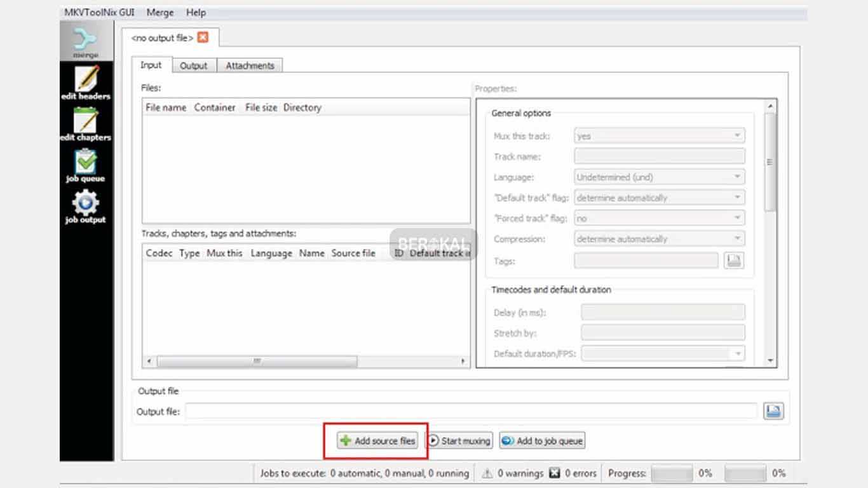The height and width of the screenshot is (488, 868).
Task: Expand the Mux this track dropdown
Action: (660, 136)
